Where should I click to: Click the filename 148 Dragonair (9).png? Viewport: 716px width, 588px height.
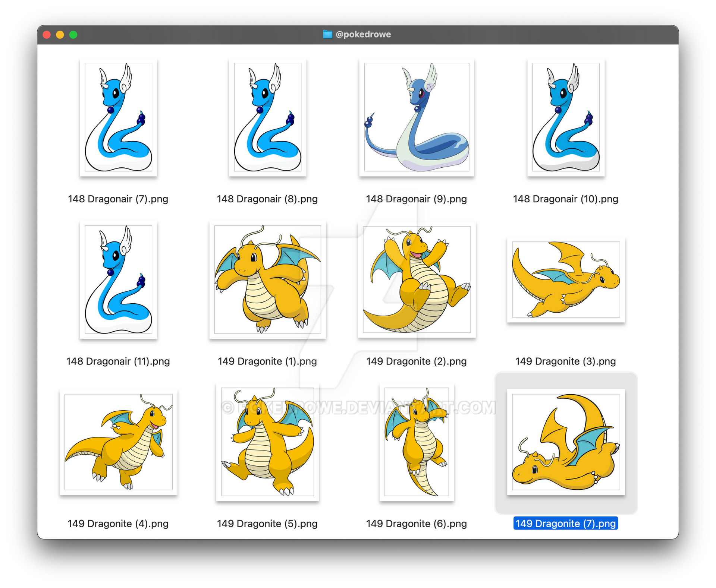point(417,199)
